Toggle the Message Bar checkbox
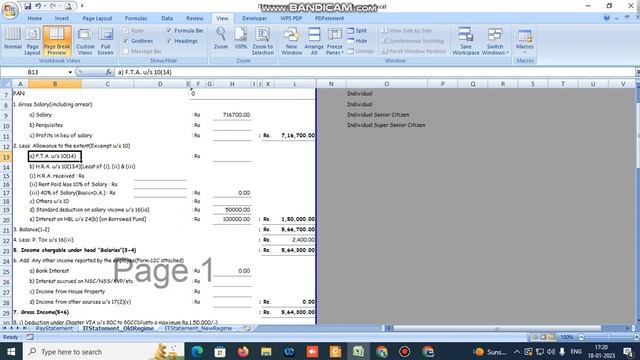The width and height of the screenshot is (640, 360). 126,51
